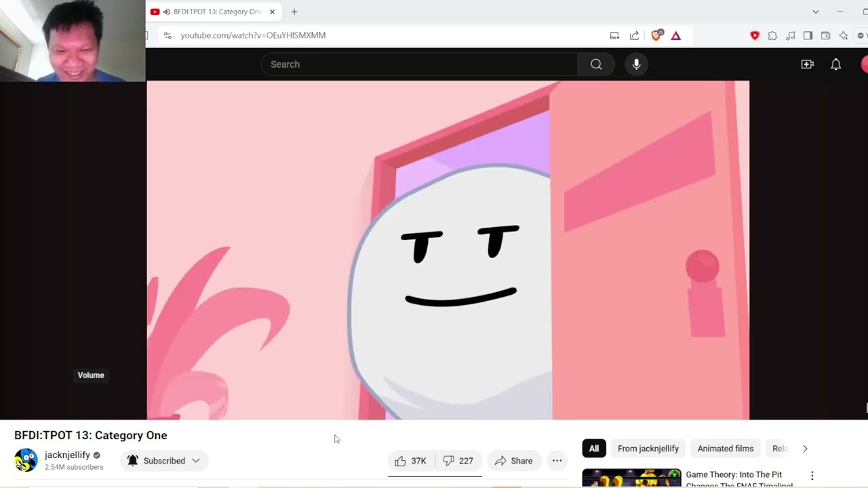Open the profile avatar at top right
Viewport: 868px width, 488px height.
pyautogui.click(x=865, y=64)
